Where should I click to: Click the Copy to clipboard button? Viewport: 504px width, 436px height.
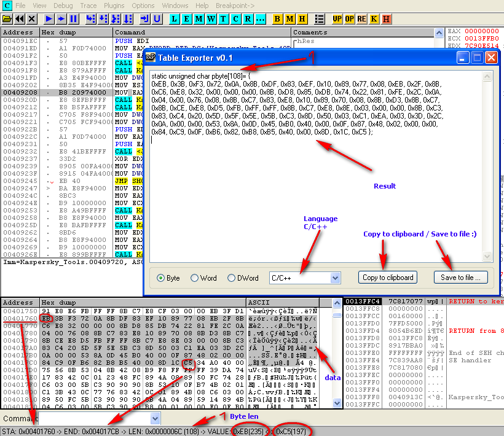pos(388,278)
